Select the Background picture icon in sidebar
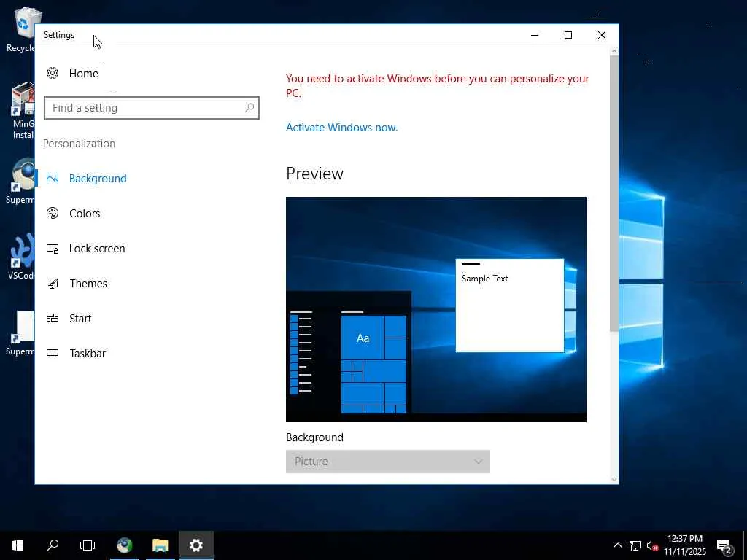Image resolution: width=747 pixels, height=560 pixels. 53,178
